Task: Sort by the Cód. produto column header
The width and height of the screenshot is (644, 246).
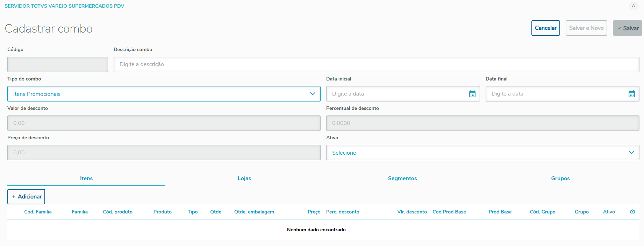Action: point(117,212)
